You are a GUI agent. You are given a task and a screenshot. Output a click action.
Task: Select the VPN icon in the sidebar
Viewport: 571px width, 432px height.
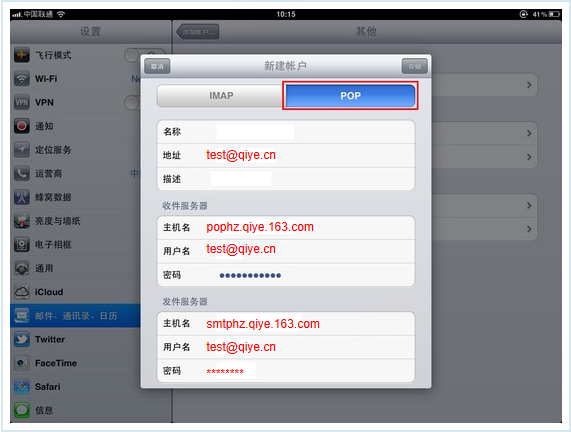[22, 102]
